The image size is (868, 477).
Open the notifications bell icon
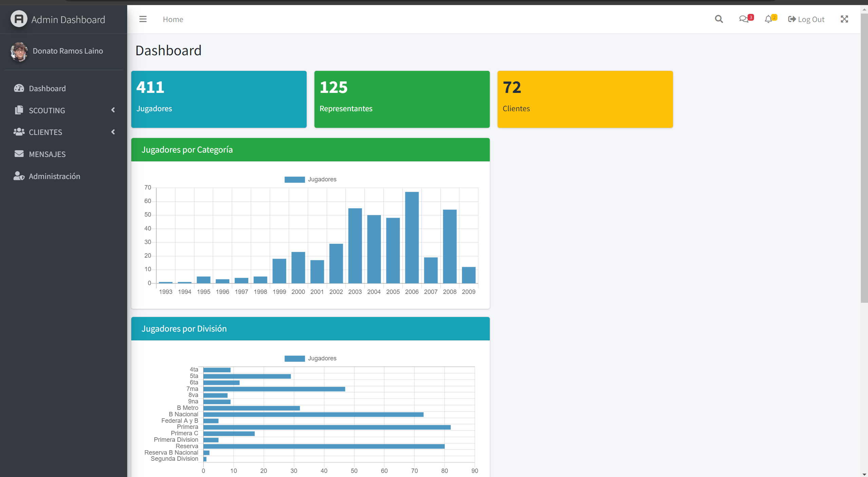tap(768, 19)
